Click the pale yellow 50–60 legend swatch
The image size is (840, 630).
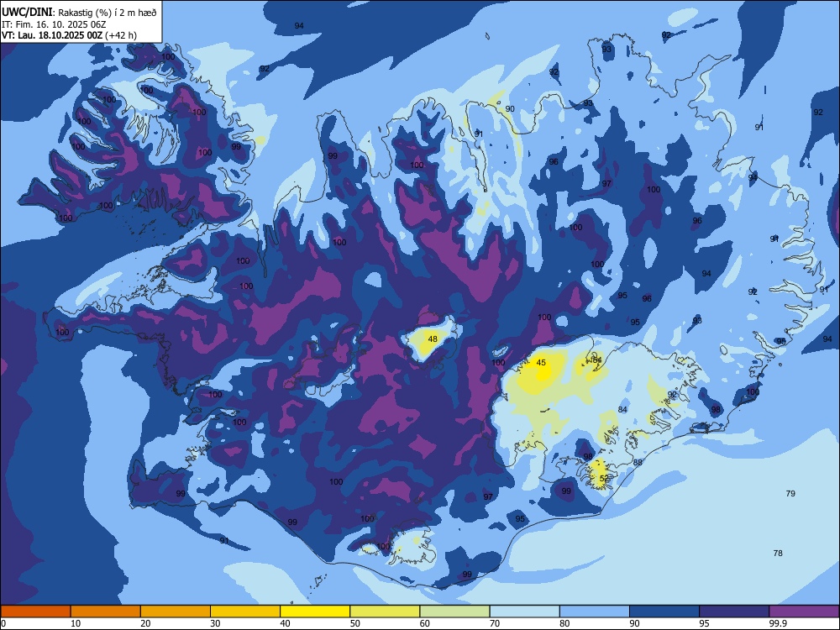click(386, 612)
